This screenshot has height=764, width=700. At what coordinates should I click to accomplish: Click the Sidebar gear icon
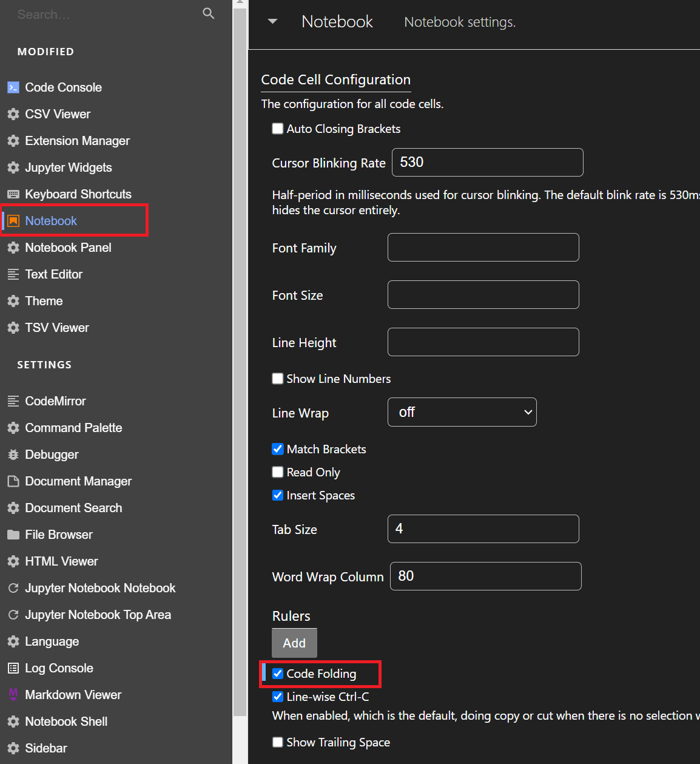(13, 748)
